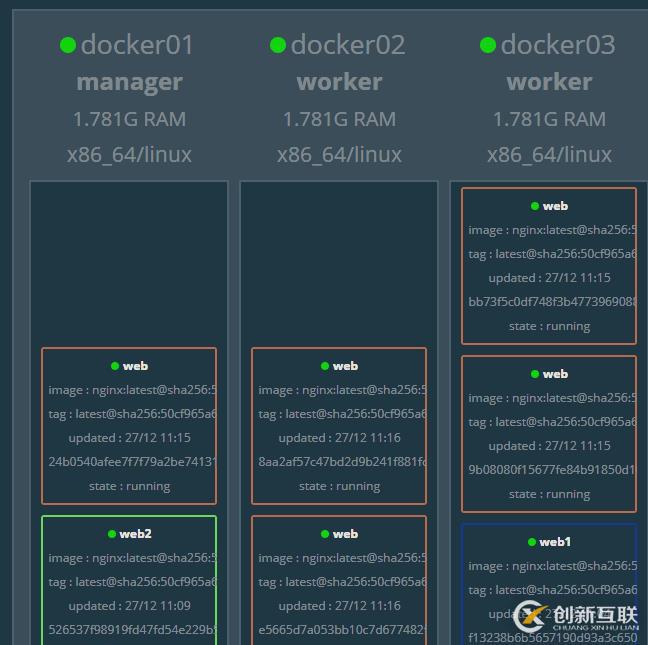
Task: Click container ID bb73f5c0df748f3b477396908
Action: point(552,302)
